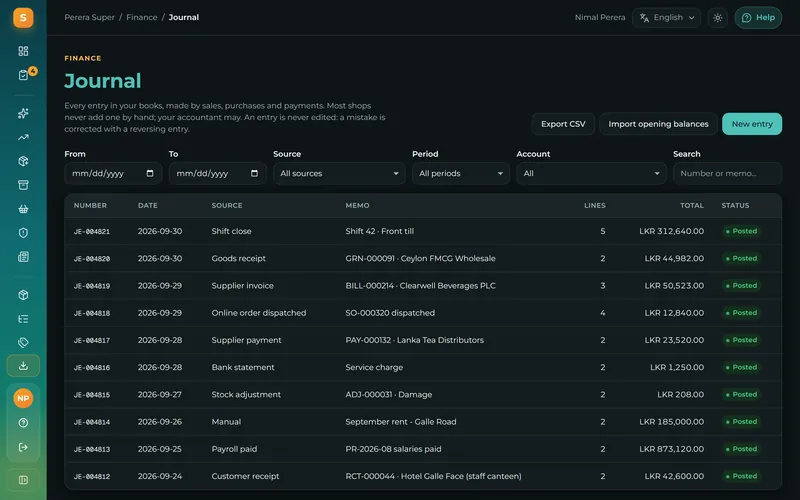Expand the All periods dropdown

click(x=461, y=173)
